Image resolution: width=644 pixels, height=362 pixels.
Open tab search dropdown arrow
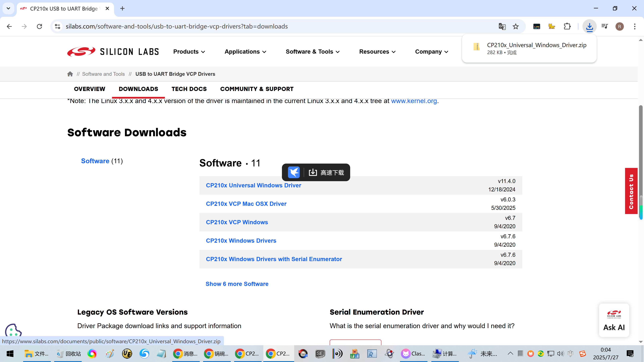[x=8, y=9]
